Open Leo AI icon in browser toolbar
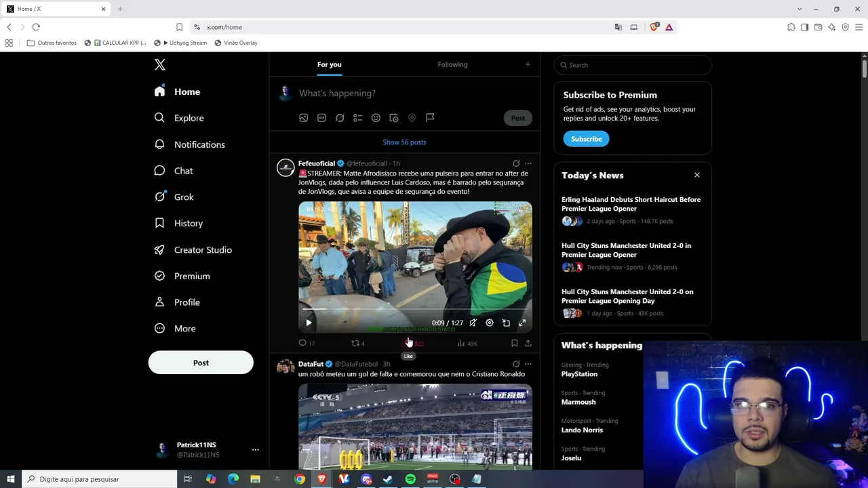This screenshot has width=868, height=488. 832,27
